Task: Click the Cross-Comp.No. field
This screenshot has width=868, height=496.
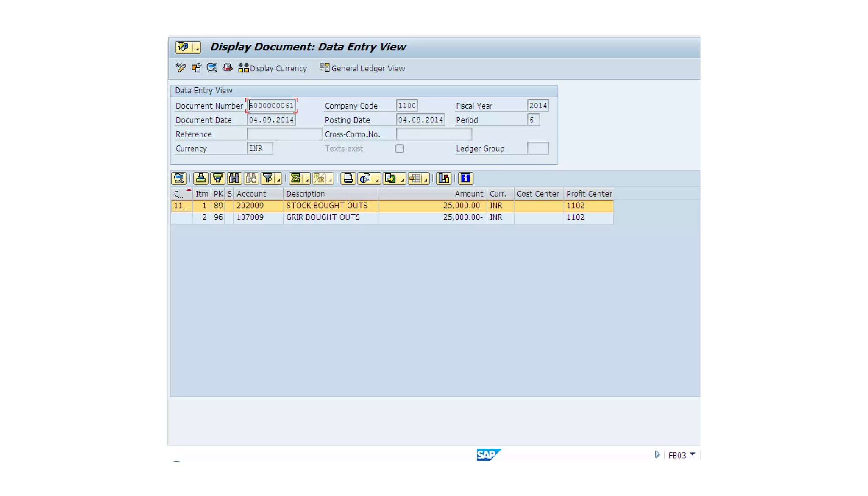Action: point(434,134)
